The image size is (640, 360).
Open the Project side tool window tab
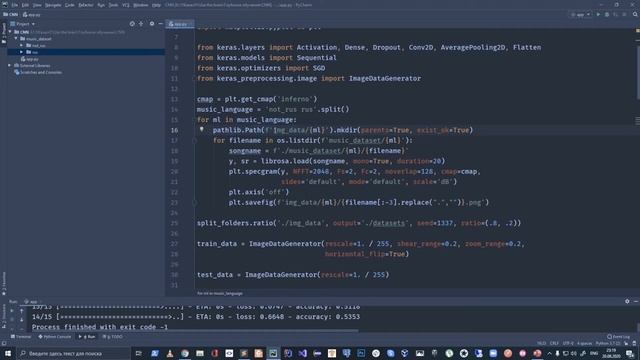pos(4,33)
